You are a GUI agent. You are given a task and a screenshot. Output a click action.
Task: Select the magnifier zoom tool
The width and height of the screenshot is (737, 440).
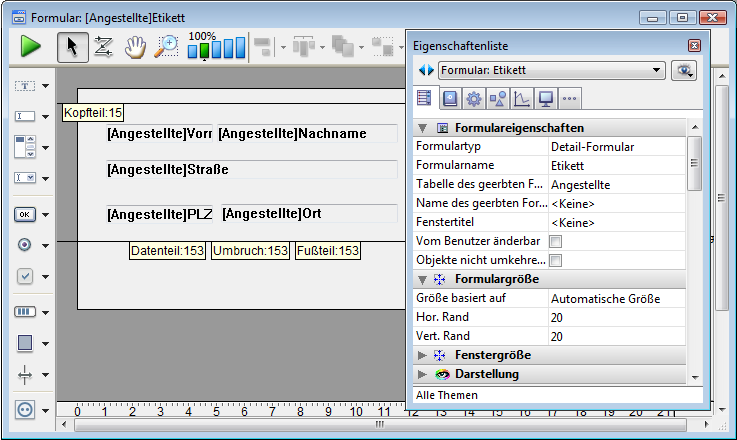pos(166,46)
